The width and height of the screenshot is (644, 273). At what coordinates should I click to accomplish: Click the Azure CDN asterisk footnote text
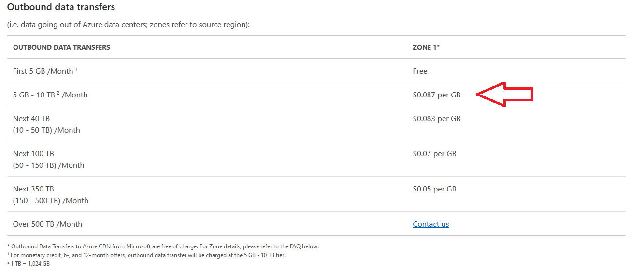[163, 246]
